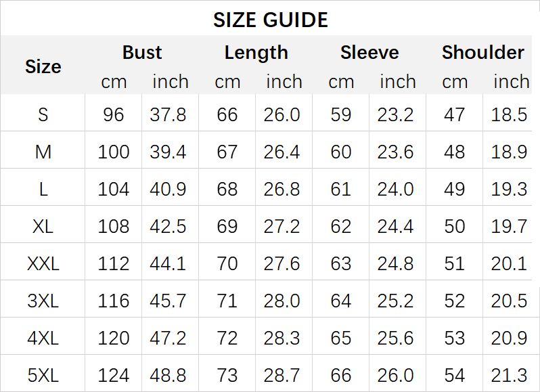The height and width of the screenshot is (392, 540).
Task: Click the 24.4 inch sleeve value
Action: 395,226
